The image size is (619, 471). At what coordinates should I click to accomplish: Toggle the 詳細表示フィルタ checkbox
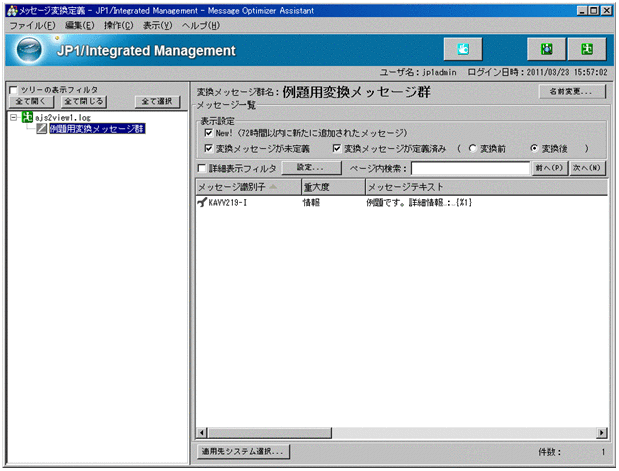coord(203,168)
